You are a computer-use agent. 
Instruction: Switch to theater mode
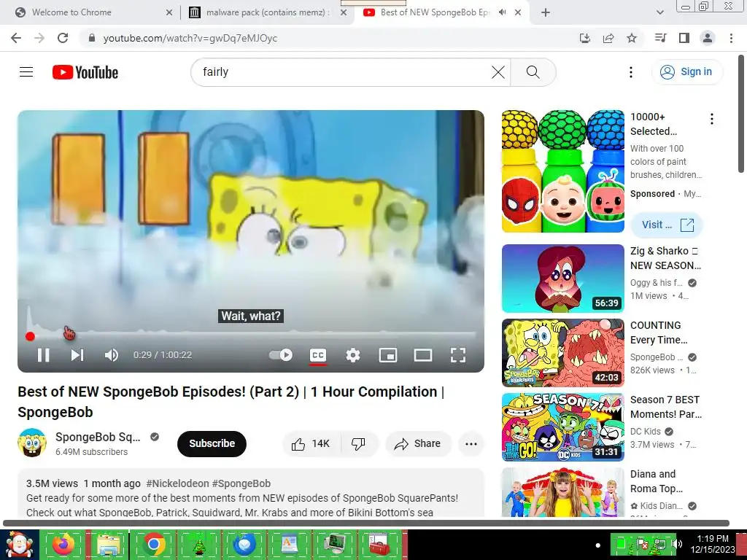pyautogui.click(x=423, y=355)
